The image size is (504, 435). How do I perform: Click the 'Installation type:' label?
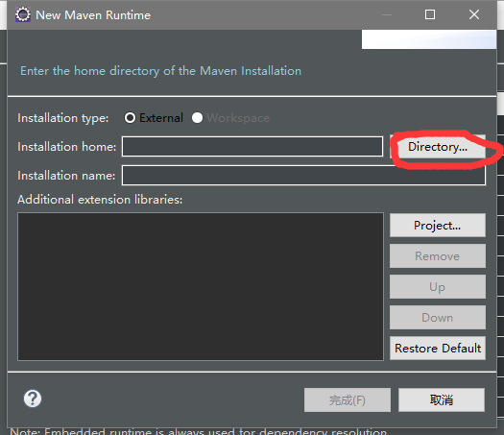pyautogui.click(x=63, y=118)
